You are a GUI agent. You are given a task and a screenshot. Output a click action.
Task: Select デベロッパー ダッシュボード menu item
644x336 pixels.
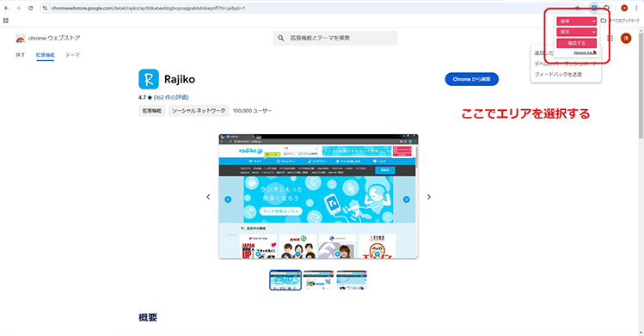565,64
